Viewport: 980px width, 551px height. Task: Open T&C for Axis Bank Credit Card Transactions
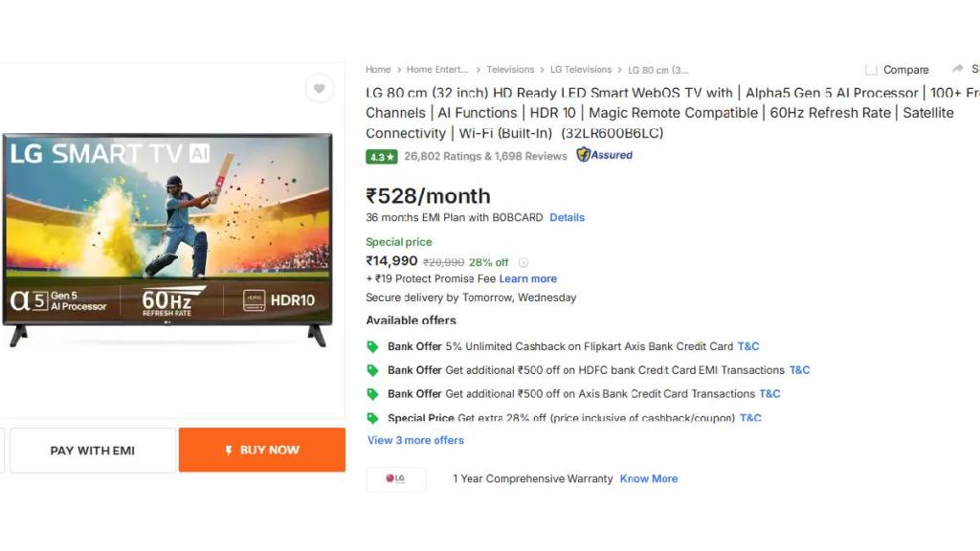coord(769,393)
